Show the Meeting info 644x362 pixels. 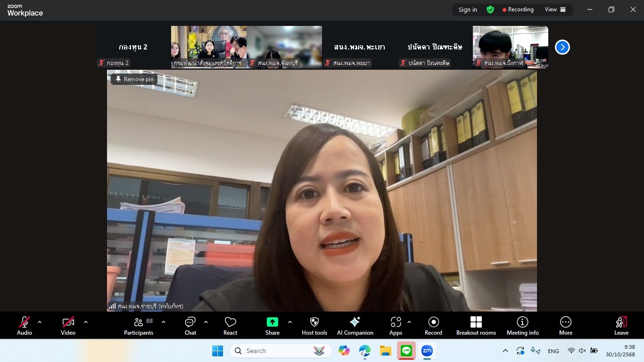click(x=522, y=325)
